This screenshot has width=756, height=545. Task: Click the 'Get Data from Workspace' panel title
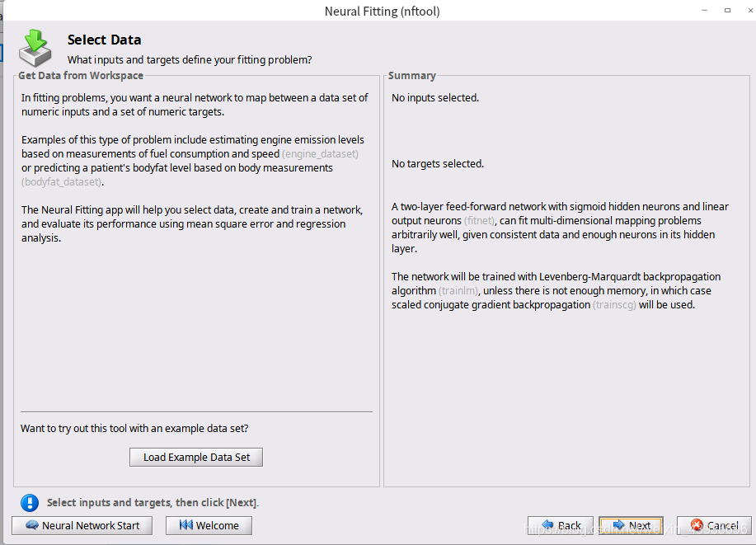pos(81,76)
